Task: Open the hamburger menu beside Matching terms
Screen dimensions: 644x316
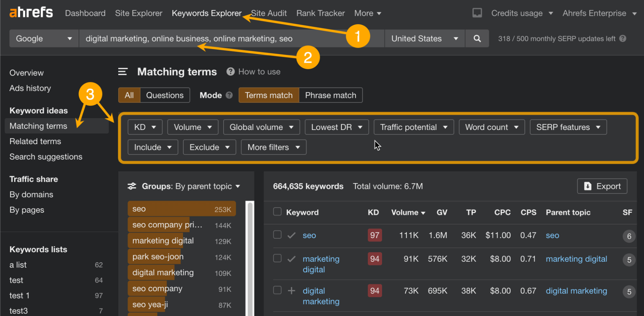Action: (x=123, y=71)
